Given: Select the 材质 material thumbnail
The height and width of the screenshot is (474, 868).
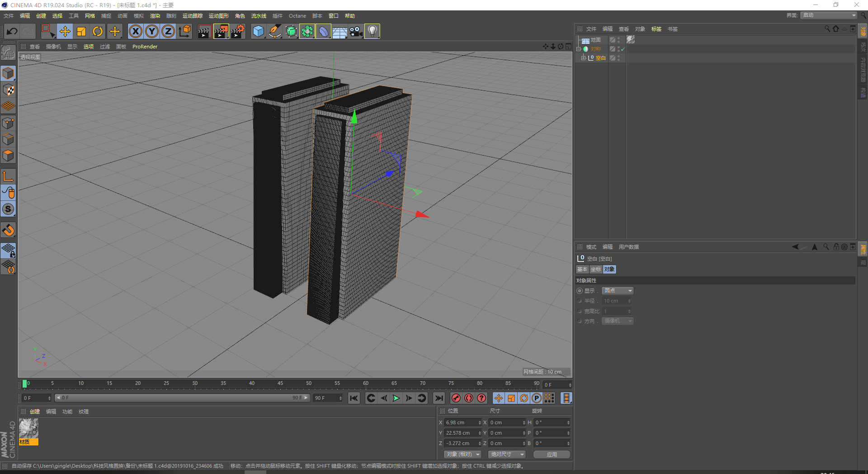Looking at the screenshot, I should (28, 431).
